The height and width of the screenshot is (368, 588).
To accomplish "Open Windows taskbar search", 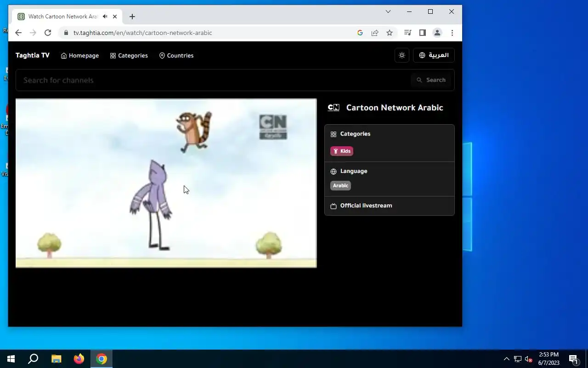I will (x=33, y=359).
